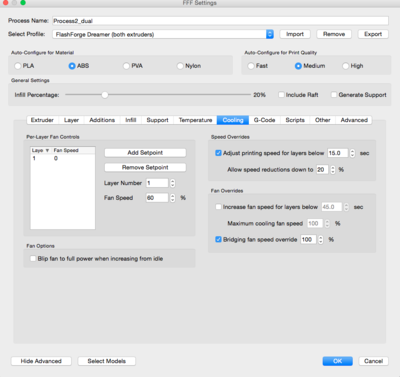Go to the Support tab

pyautogui.click(x=157, y=120)
